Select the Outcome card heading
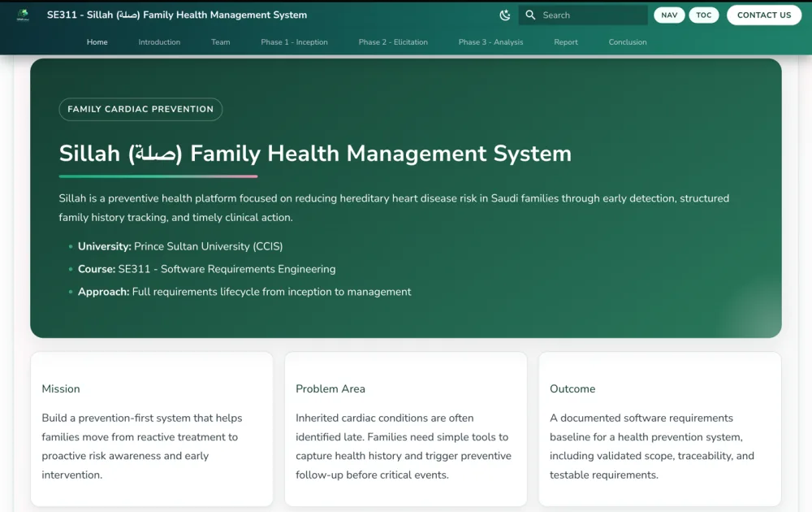 point(572,389)
